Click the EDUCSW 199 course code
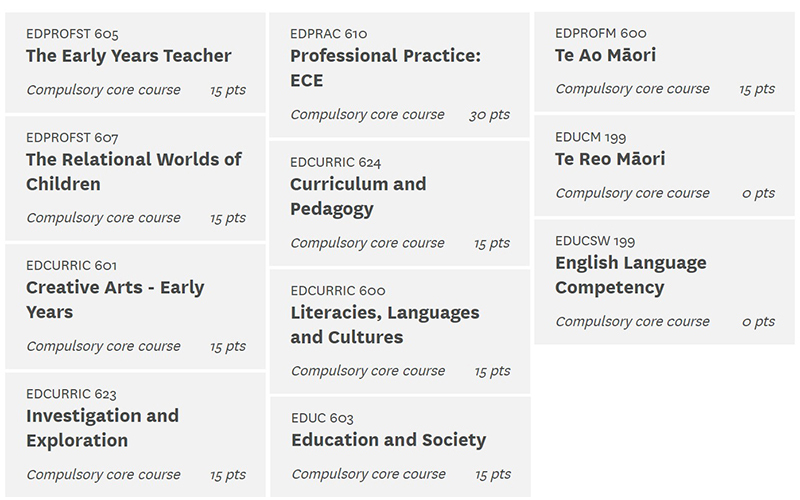This screenshot has width=800, height=500. pyautogui.click(x=595, y=241)
